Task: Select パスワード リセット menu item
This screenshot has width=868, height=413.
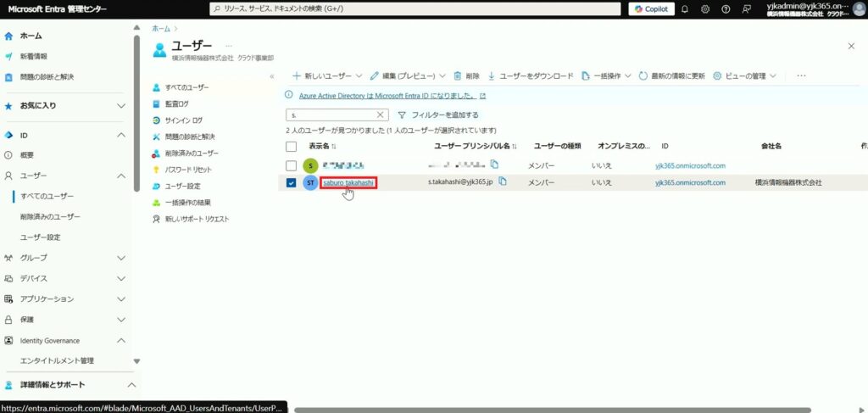Action: pos(188,170)
